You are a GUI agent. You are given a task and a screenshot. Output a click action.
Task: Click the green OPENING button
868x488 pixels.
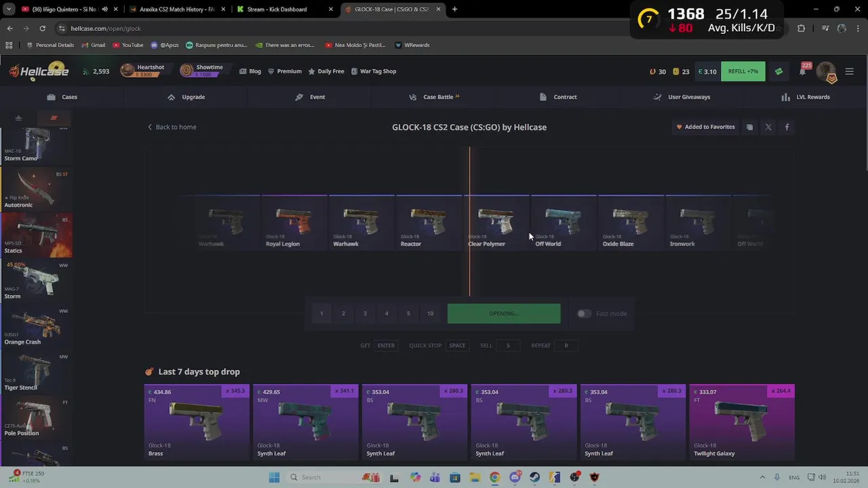(x=504, y=313)
